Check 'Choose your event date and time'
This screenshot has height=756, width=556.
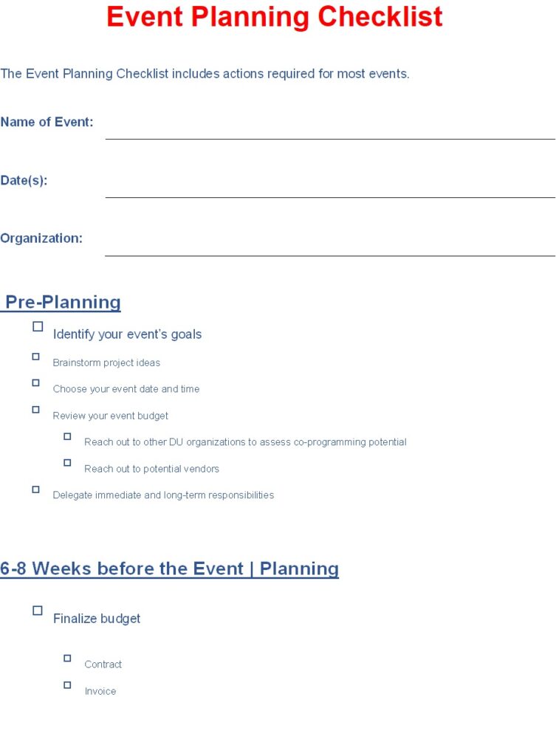pos(35,383)
